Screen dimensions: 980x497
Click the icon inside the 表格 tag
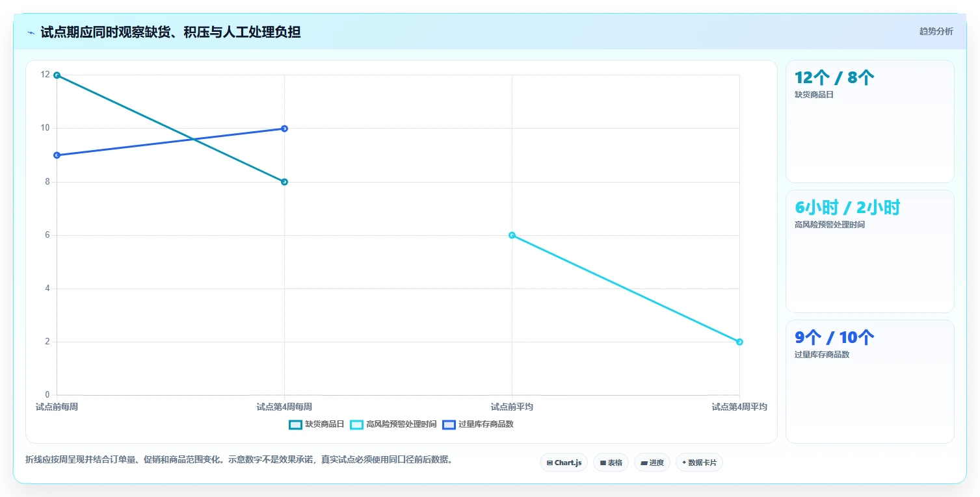click(x=603, y=463)
